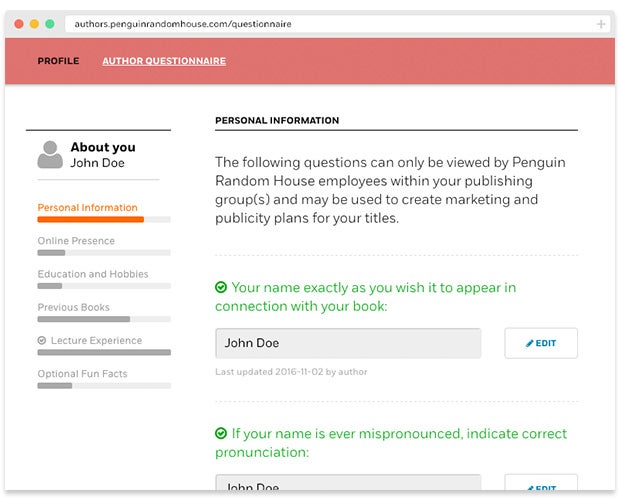The height and width of the screenshot is (500, 620).
Task: Open the Profile tab
Action: [x=58, y=61]
